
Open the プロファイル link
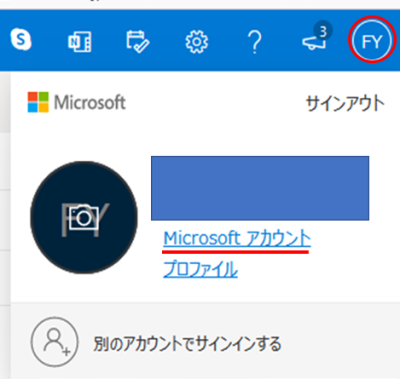click(201, 269)
